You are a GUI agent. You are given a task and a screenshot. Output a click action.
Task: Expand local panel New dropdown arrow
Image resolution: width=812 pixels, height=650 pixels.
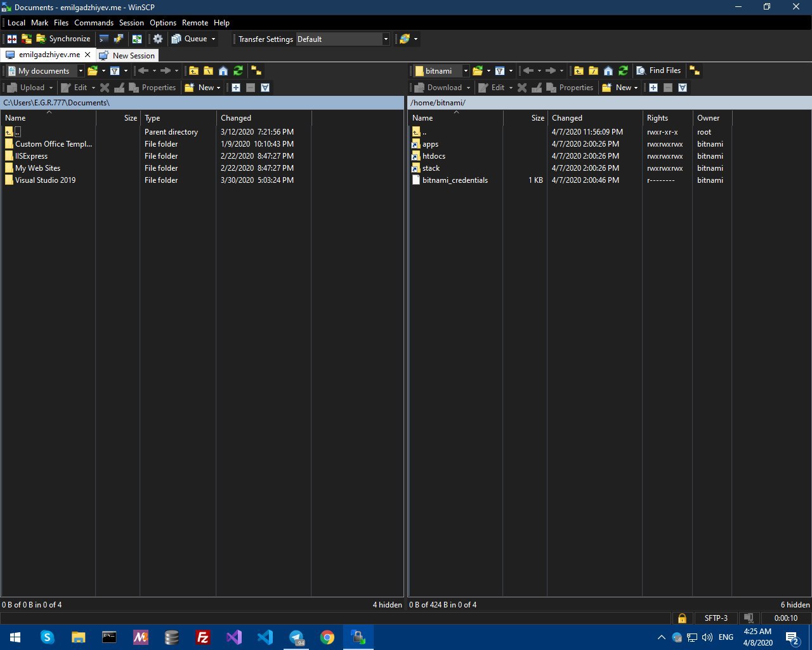218,88
